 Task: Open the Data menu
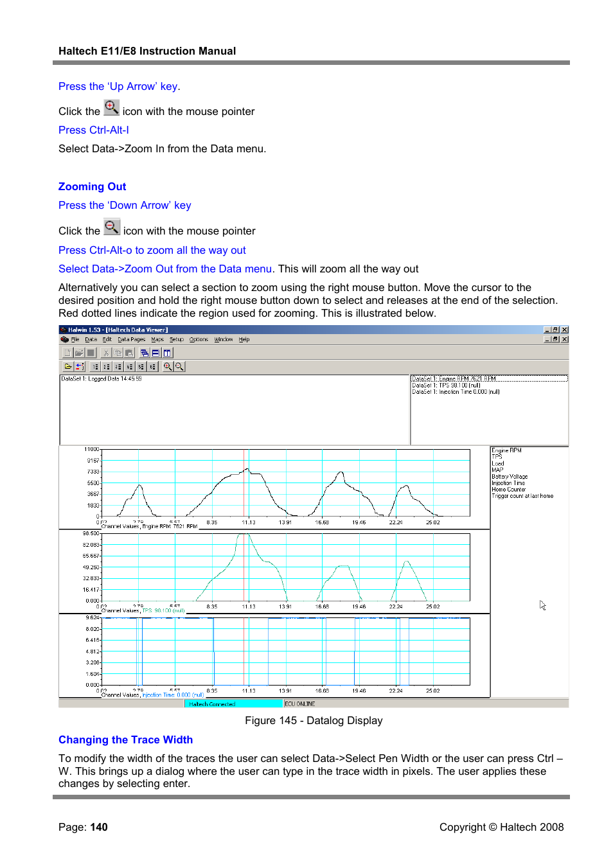[91, 339]
